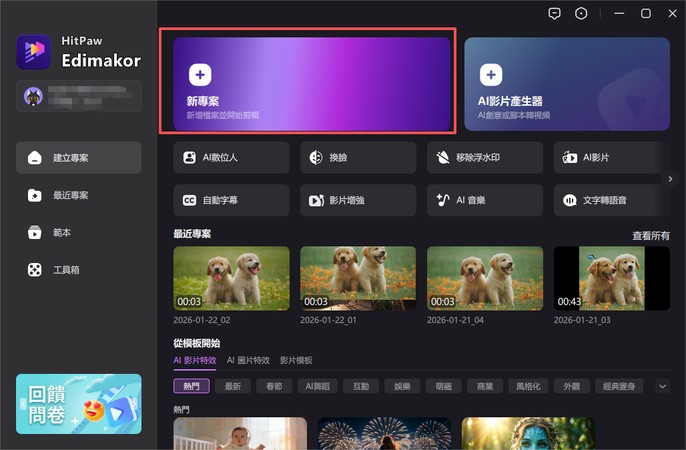686x450 pixels.
Task: Filter templates by 商業
Action: point(485,386)
